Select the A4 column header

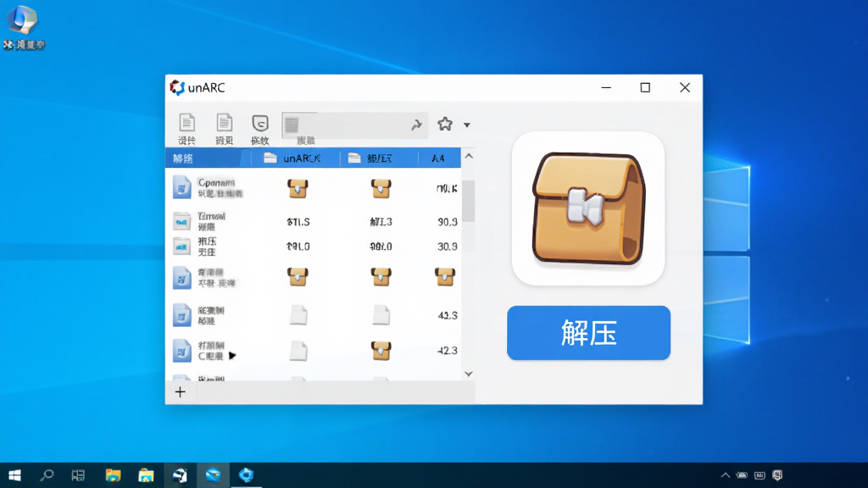[439, 158]
